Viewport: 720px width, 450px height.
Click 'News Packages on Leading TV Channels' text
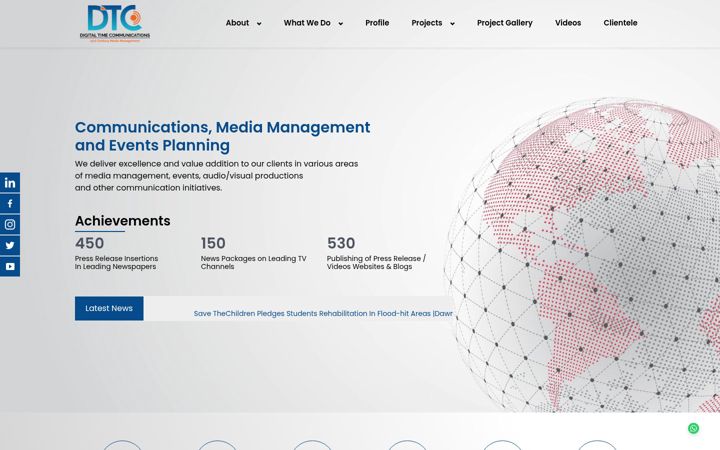(253, 263)
